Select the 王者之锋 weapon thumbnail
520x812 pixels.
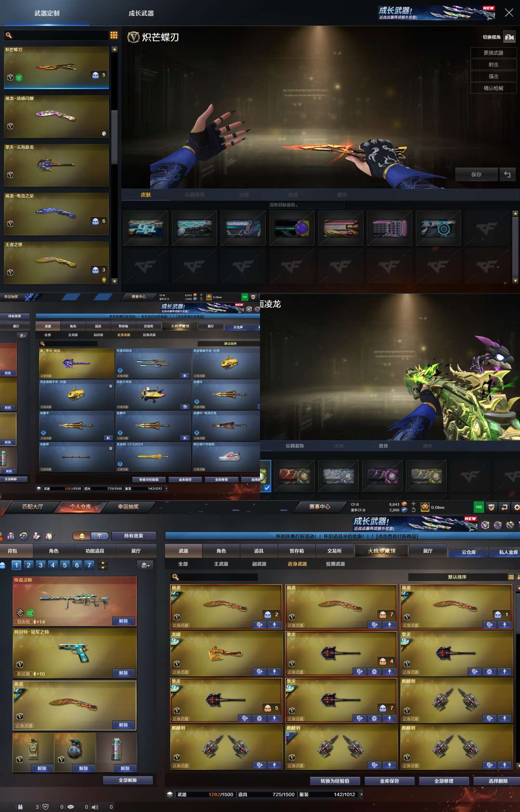point(56,263)
